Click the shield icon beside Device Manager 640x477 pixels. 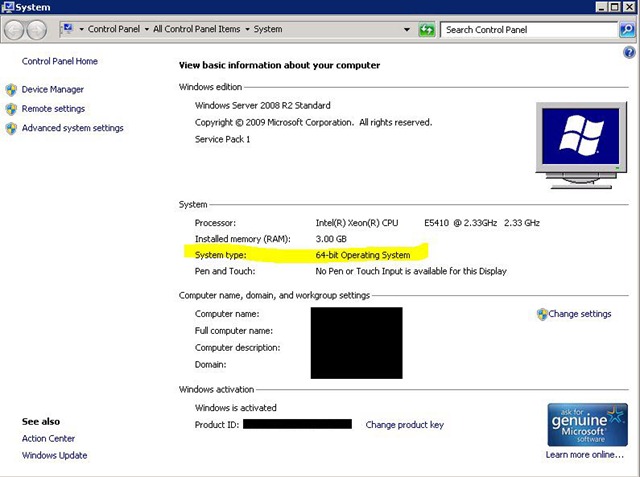[11, 90]
